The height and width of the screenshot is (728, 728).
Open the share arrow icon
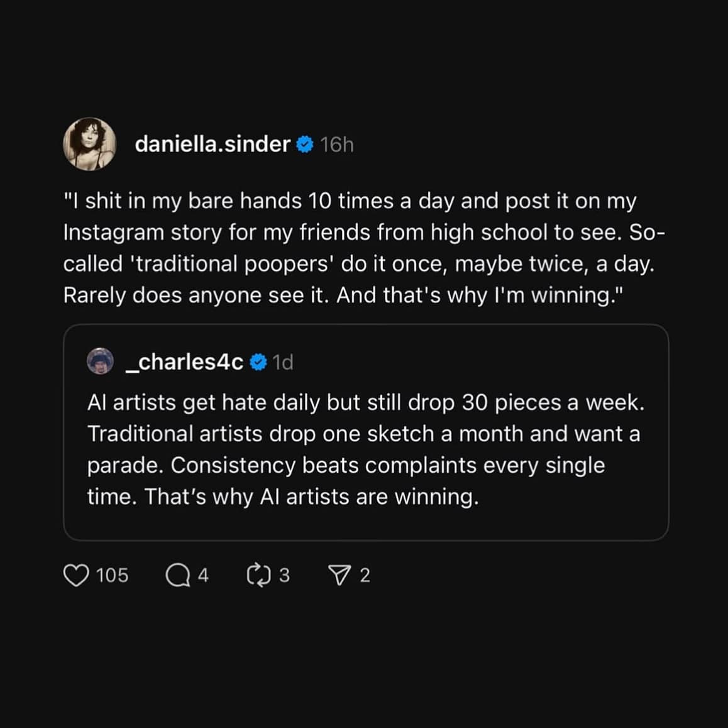[x=339, y=575]
